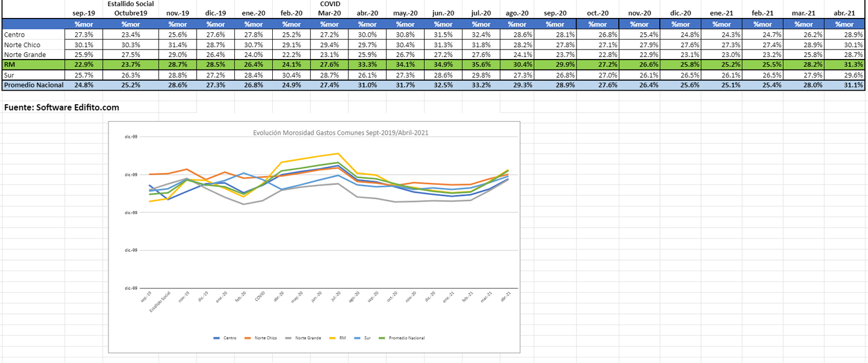868x363 pixels.
Task: Select the Norte Grande legend entry in chart
Action: click(302, 338)
